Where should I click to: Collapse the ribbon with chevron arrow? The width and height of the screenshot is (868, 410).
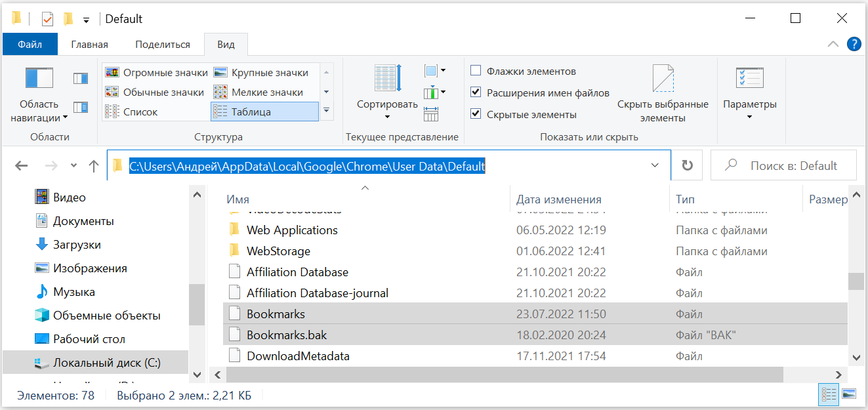tap(833, 44)
